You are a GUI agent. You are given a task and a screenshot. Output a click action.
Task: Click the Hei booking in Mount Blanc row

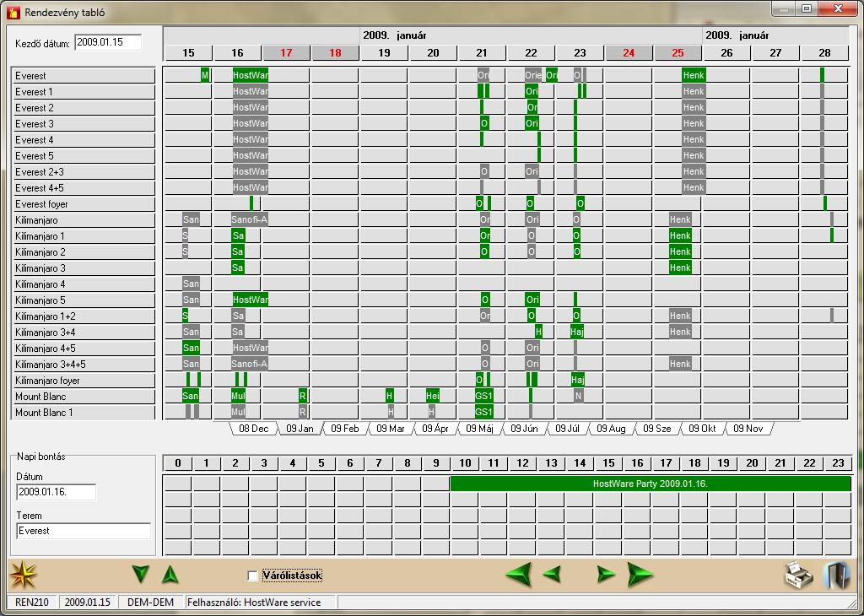click(x=433, y=396)
